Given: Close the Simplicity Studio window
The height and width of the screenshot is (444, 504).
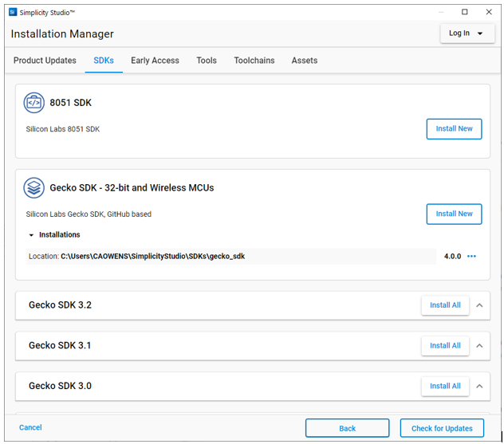Looking at the screenshot, I should tap(489, 12).
